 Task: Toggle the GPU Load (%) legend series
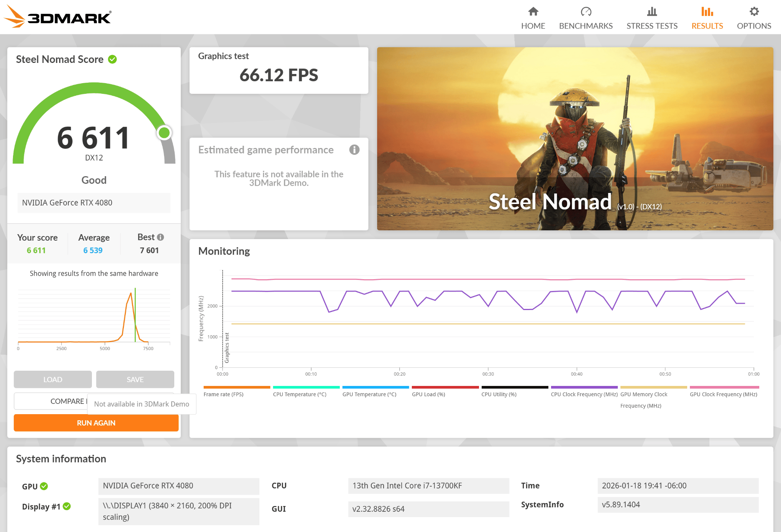pyautogui.click(x=429, y=394)
